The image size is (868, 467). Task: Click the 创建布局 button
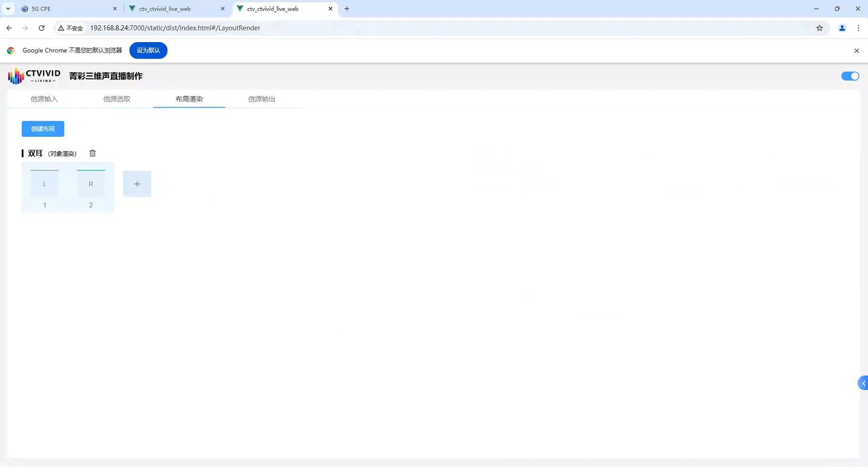tap(43, 129)
